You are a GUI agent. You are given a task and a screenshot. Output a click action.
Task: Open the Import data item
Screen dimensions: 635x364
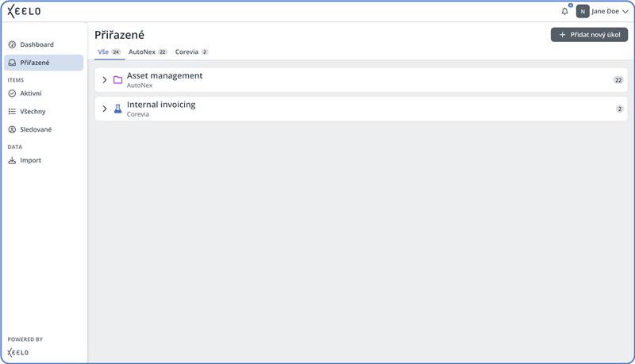click(30, 160)
